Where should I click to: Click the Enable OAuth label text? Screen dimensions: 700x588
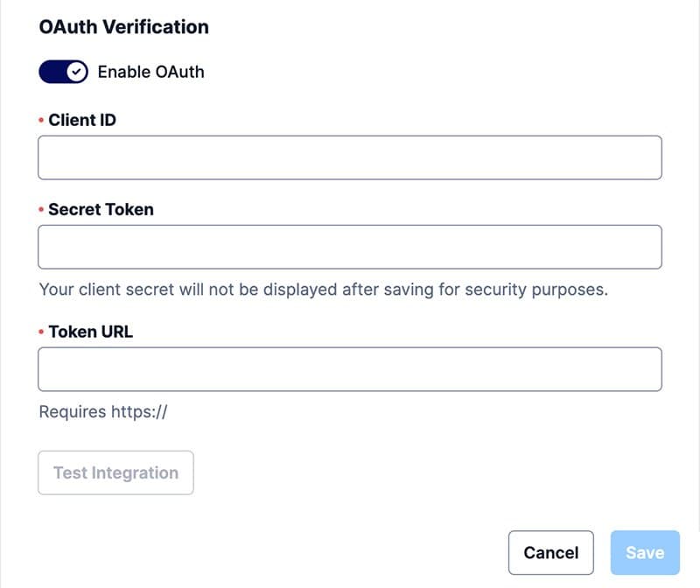[x=150, y=72]
